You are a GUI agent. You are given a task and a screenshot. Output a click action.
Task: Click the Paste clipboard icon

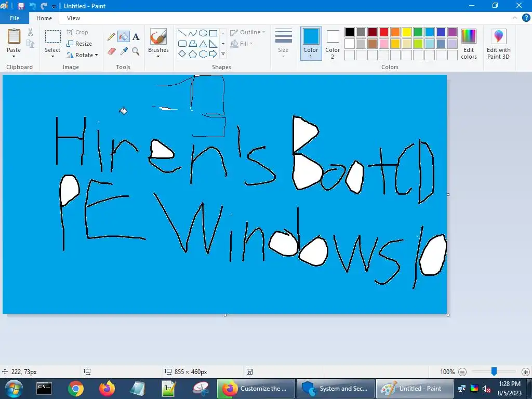pyautogui.click(x=14, y=36)
